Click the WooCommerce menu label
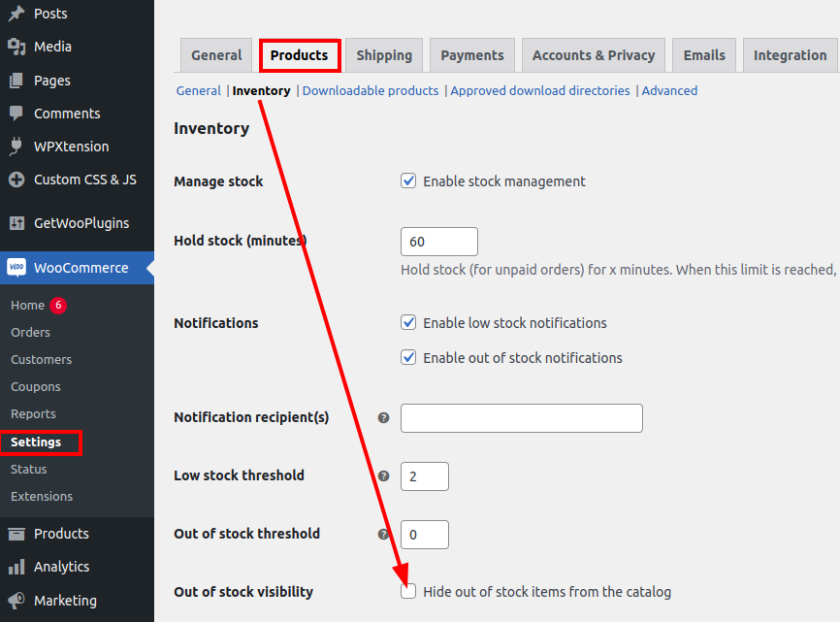840x622 pixels. (x=81, y=268)
